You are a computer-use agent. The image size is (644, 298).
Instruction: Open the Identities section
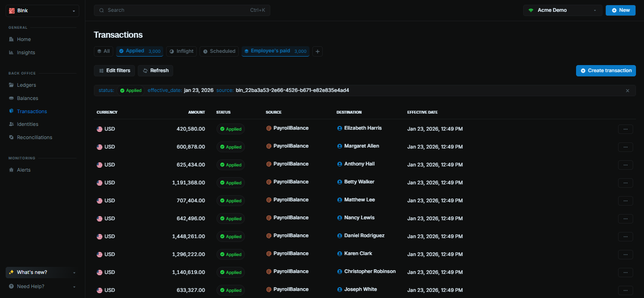pos(27,124)
